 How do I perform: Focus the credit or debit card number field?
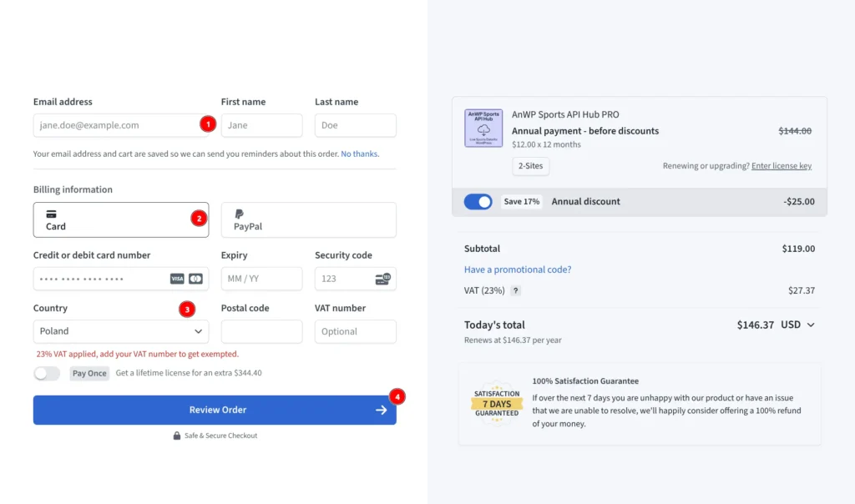(121, 279)
